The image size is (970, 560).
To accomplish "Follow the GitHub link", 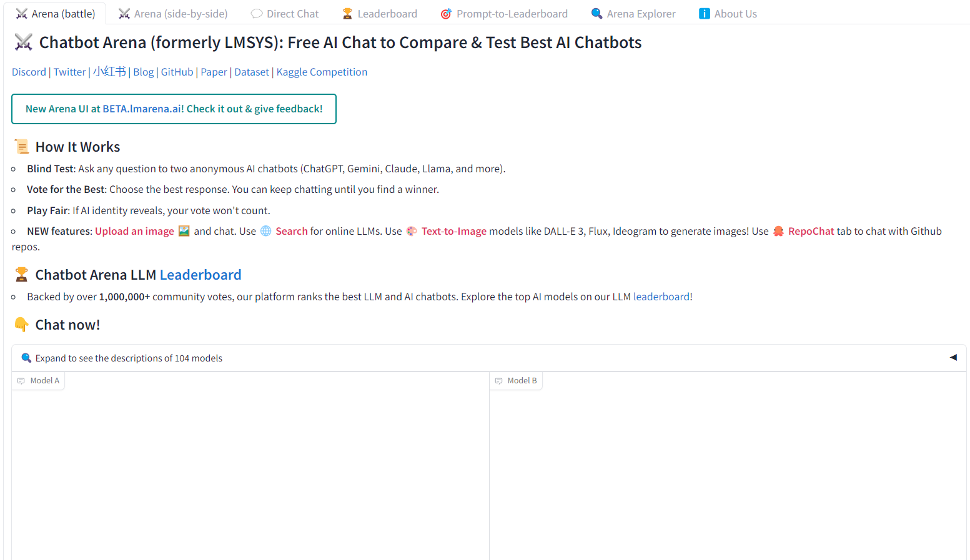I will click(x=177, y=72).
